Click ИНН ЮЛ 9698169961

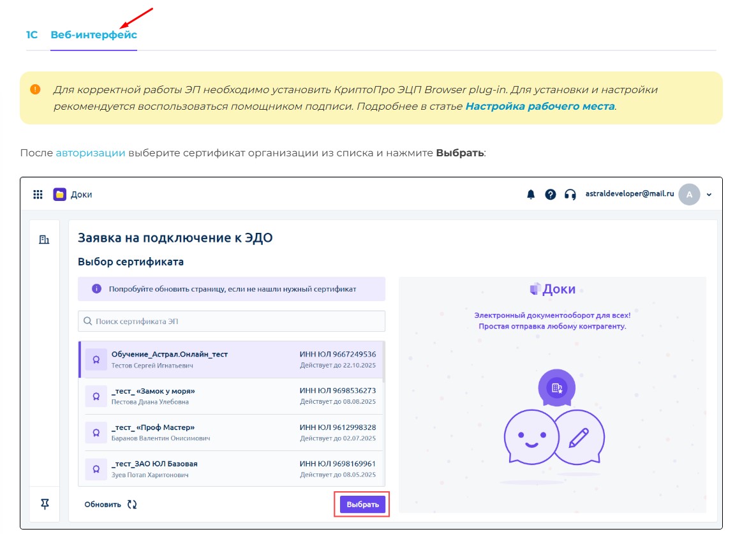[x=337, y=464]
